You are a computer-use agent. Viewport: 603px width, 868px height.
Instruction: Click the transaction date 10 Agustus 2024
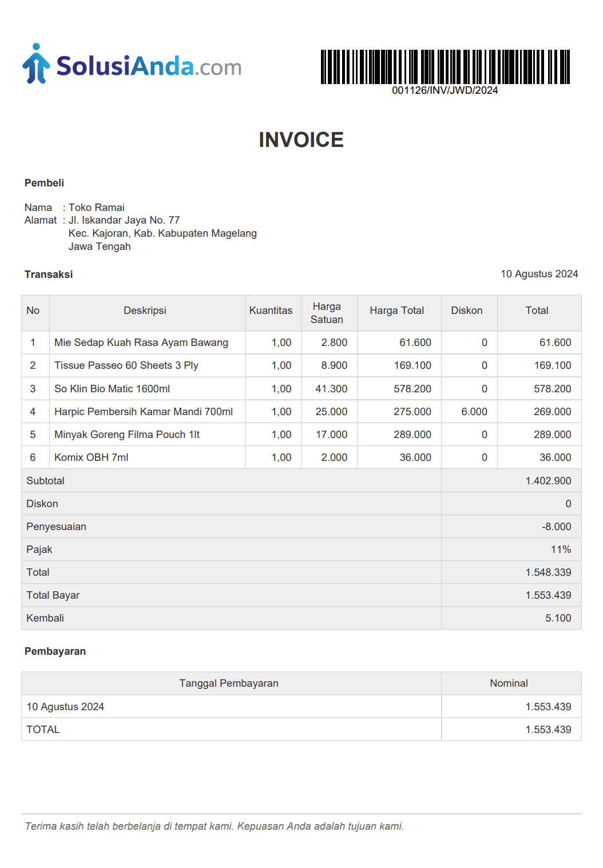[x=539, y=274]
